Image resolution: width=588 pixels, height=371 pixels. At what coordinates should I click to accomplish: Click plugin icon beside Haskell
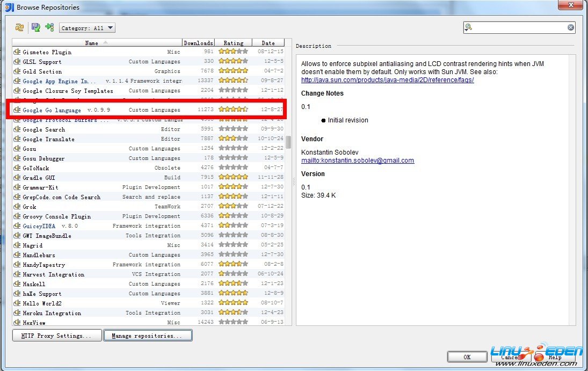coord(17,283)
